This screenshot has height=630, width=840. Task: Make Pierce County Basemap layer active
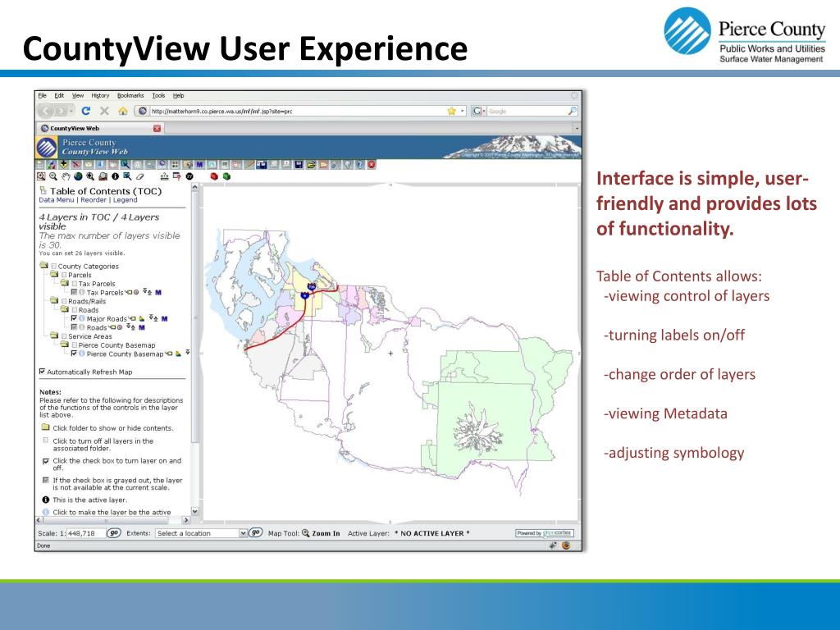pyautogui.click(x=81, y=354)
